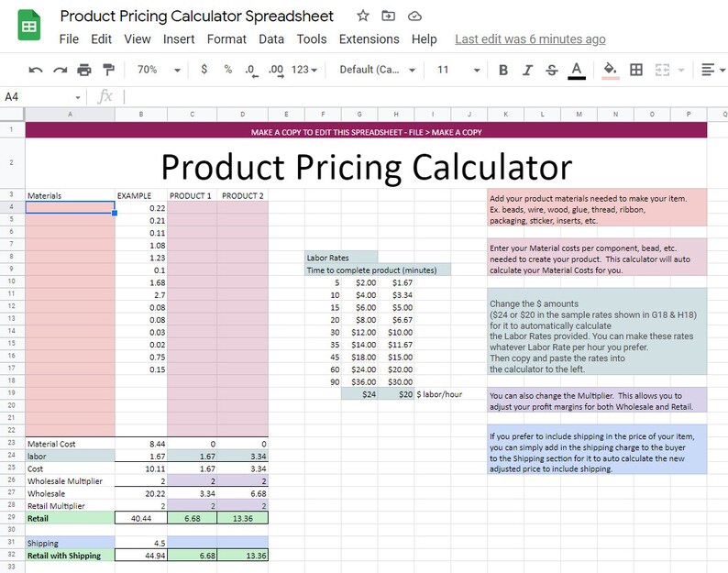Open the fill color picker
This screenshot has width=728, height=573.
(x=610, y=71)
